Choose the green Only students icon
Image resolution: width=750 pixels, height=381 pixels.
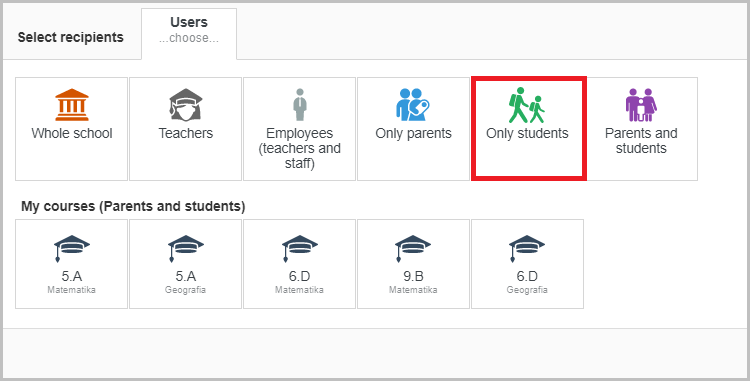527,105
